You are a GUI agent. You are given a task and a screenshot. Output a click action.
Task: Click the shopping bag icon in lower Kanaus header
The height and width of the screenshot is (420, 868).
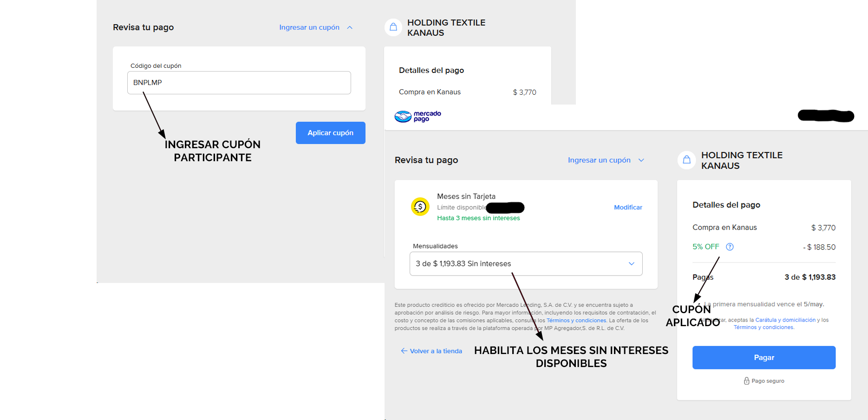tap(686, 160)
